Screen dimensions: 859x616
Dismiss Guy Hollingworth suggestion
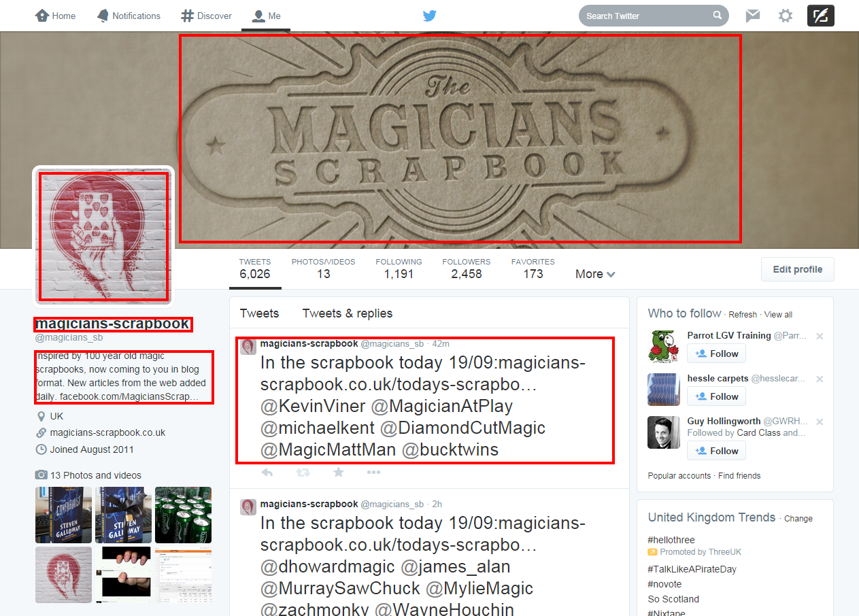tap(820, 422)
